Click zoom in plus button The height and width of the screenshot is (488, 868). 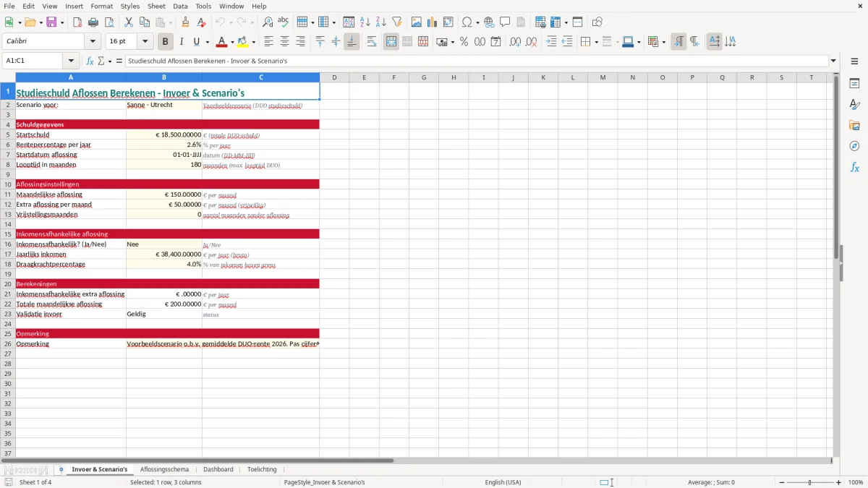(839, 482)
